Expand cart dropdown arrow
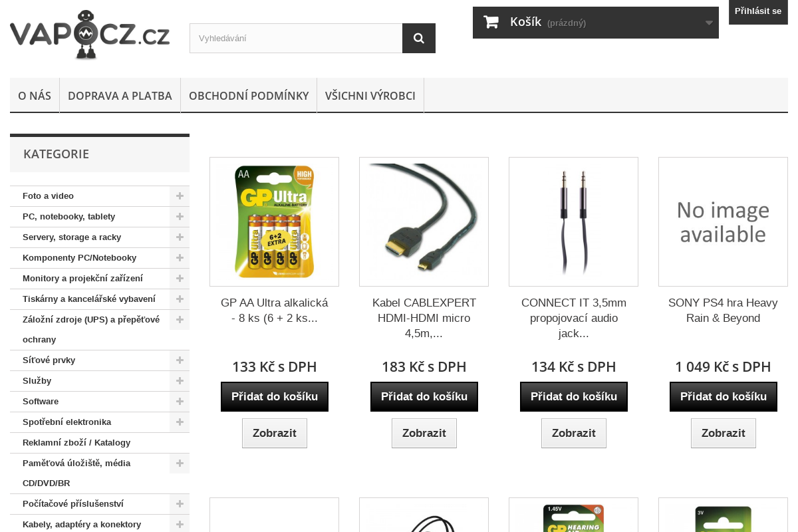This screenshot has height=532, width=798. [x=709, y=23]
